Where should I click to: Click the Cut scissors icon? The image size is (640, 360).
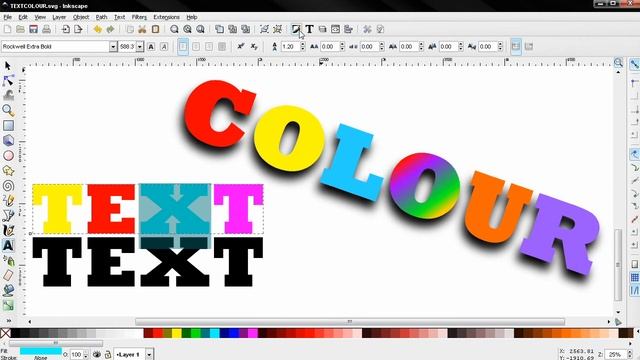[x=142, y=29]
